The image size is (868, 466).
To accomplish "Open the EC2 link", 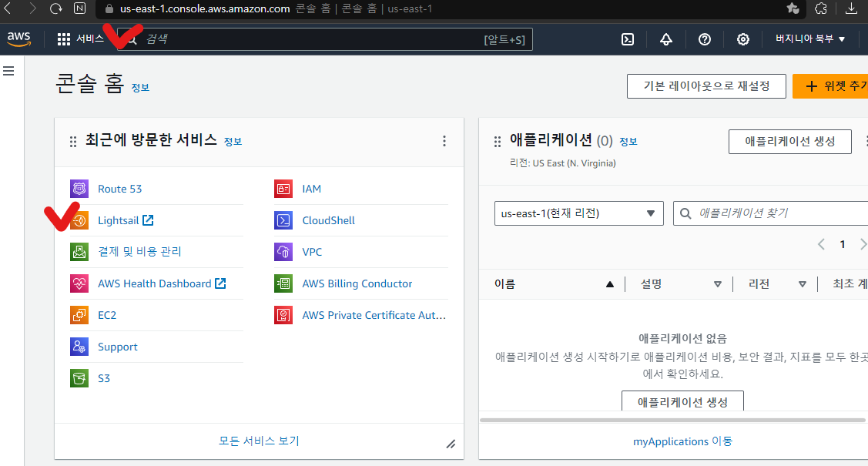I will pyautogui.click(x=107, y=315).
